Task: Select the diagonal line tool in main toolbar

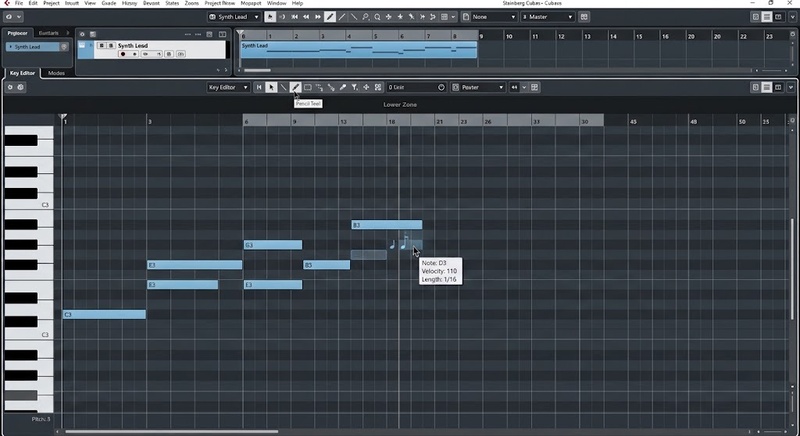Action: 342,17
